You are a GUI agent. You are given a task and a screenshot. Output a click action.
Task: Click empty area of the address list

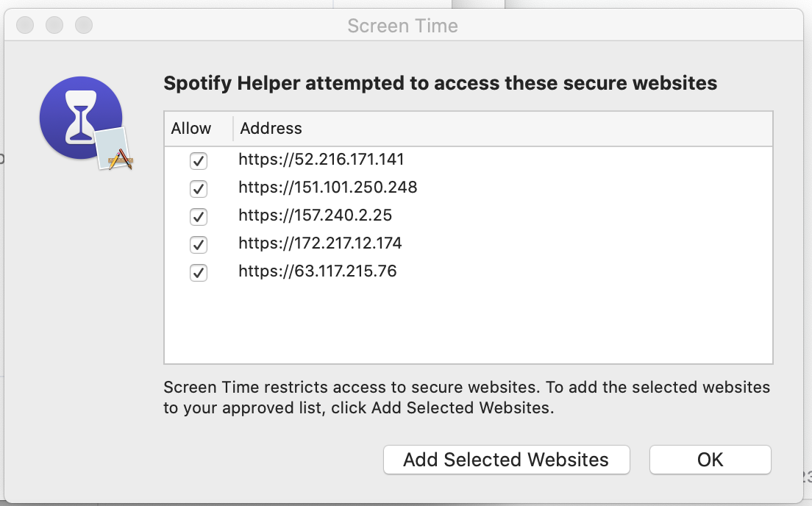tap(468, 324)
